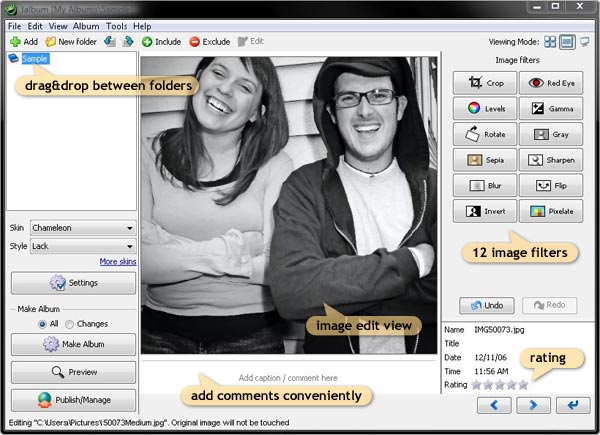Open the Skin dropdown showing Chameleon

[83, 227]
